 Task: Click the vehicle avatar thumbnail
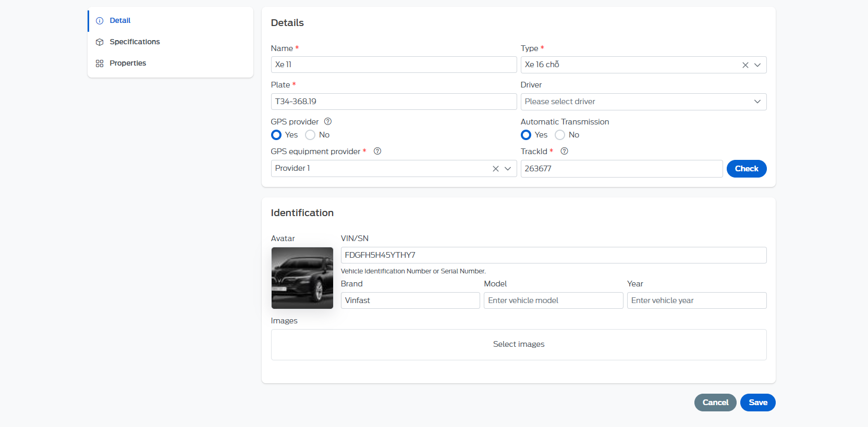tap(302, 278)
